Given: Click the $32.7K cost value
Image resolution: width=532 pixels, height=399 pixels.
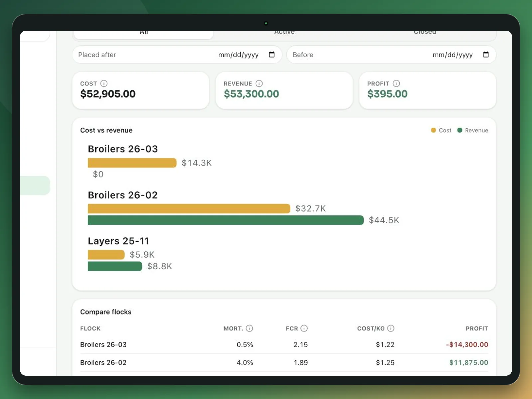Looking at the screenshot, I should click(x=311, y=209).
